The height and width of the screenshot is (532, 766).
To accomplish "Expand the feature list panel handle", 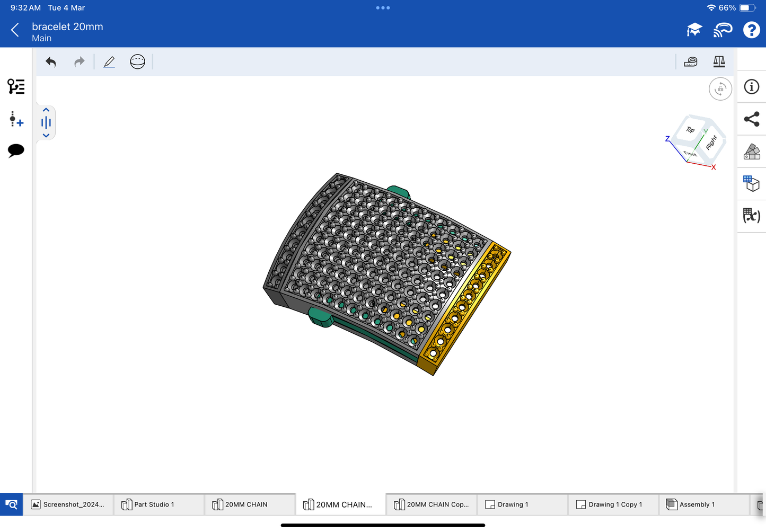I will click(x=46, y=123).
